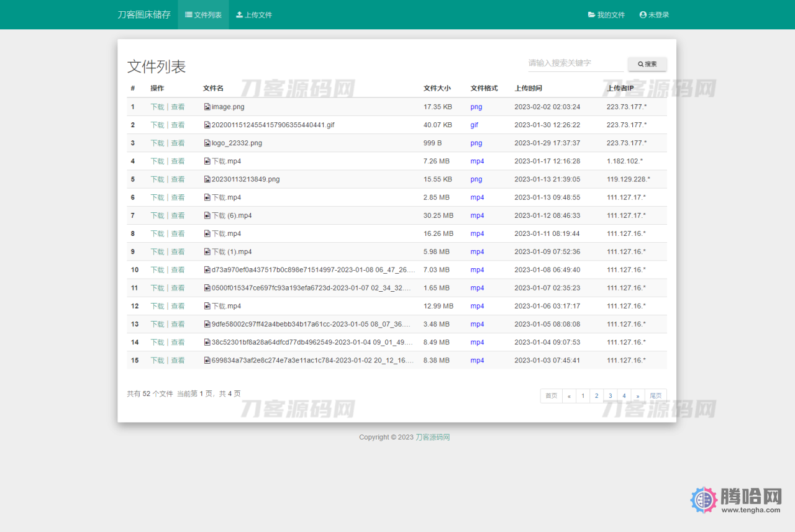Click png format link in row 1
795x532 pixels.
click(x=476, y=107)
